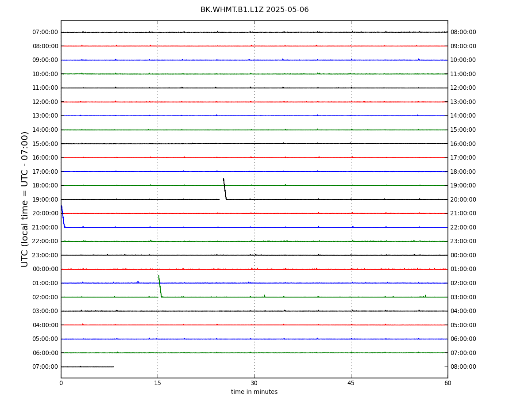The image size is (509, 420).
Task: Click left-axis row label 17:00:00
Action: (46, 172)
